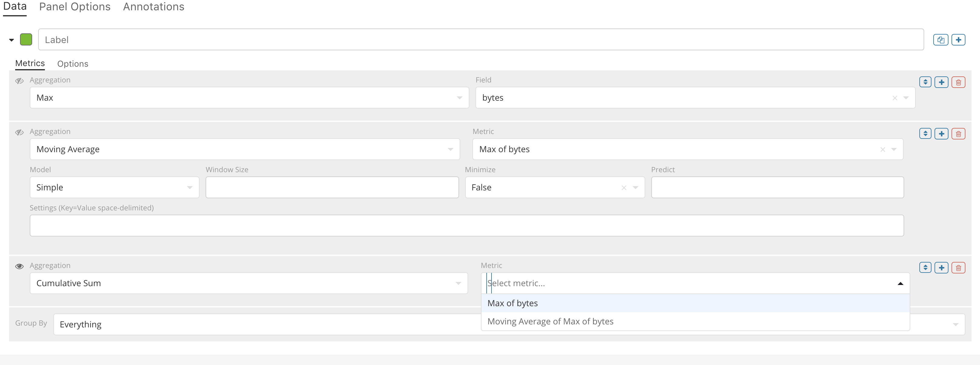
Task: Show the hidden Max aggregation
Action: [19, 80]
